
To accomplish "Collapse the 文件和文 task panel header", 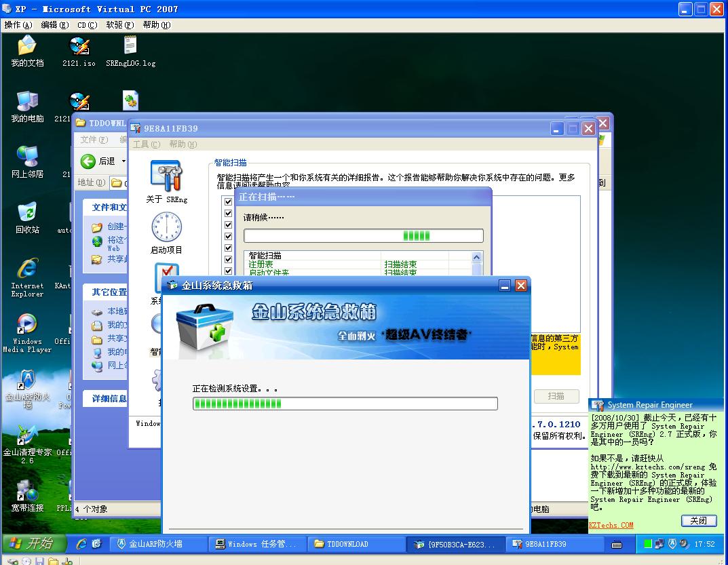I will click(105, 207).
